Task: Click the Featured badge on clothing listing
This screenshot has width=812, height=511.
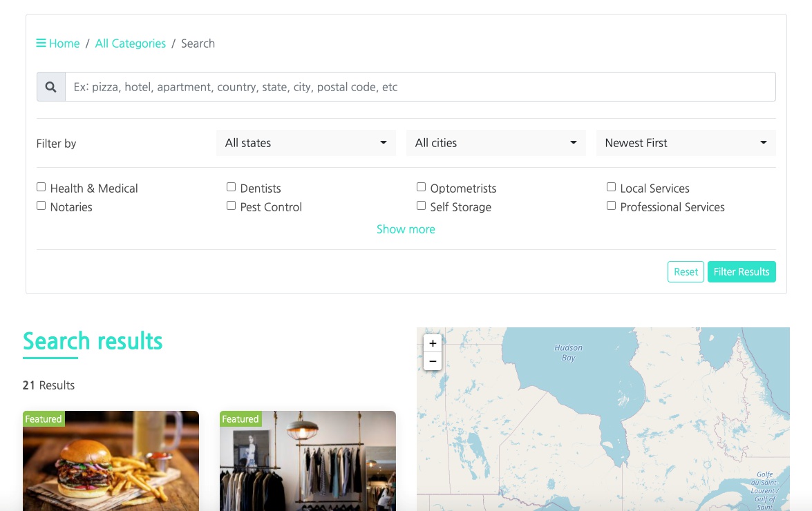Action: coord(240,419)
